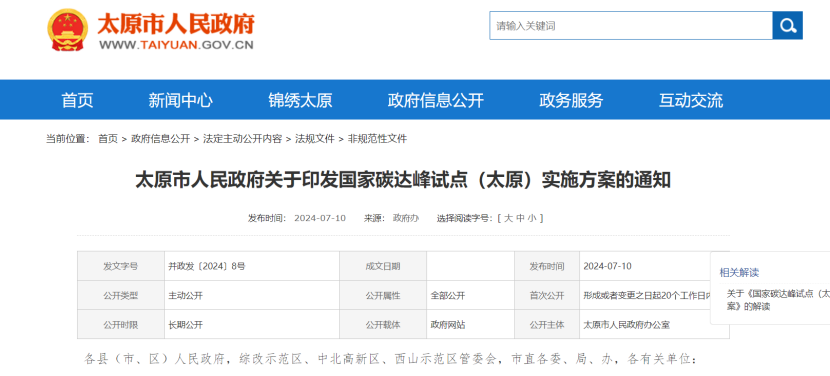Viewport: 830px width, 376px height.
Task: Click the 成文日期 label cell
Action: coord(383,266)
